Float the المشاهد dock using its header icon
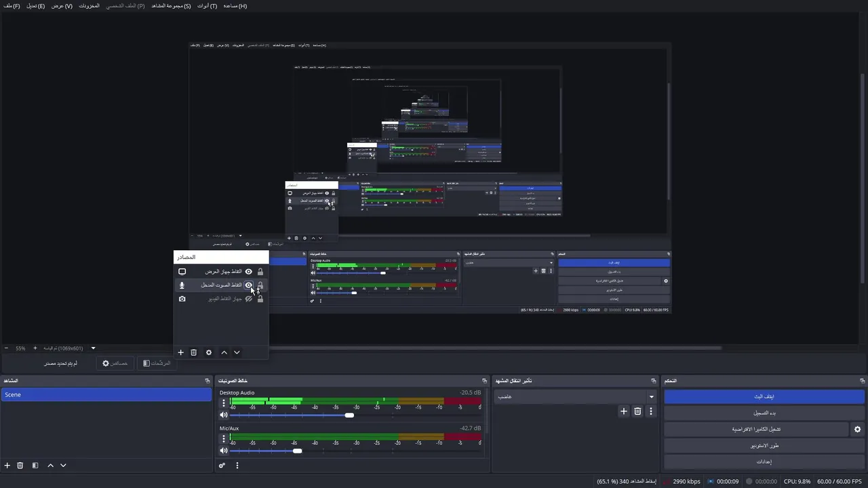The width and height of the screenshot is (868, 488). coord(208,381)
